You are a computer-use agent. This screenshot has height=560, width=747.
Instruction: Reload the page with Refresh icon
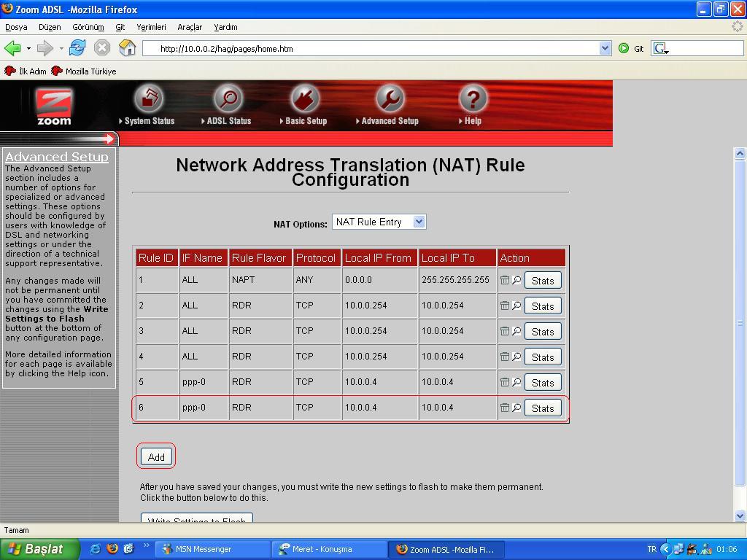(77, 48)
